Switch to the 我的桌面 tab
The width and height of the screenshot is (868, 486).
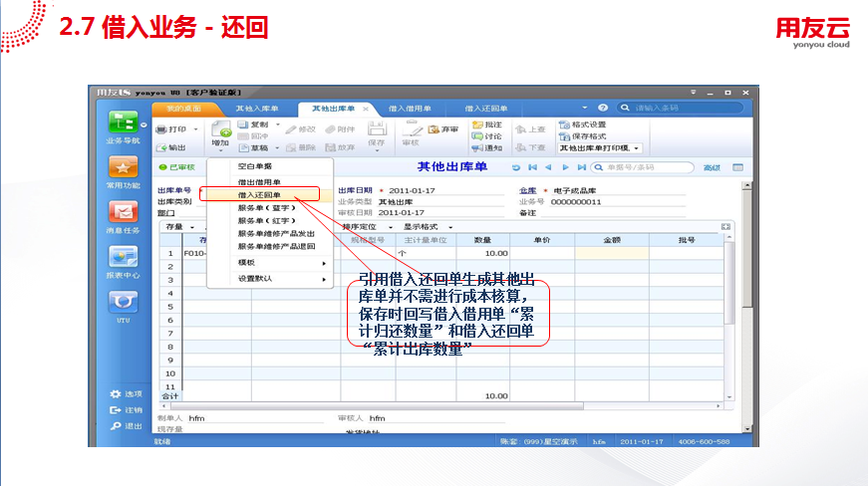click(x=183, y=109)
